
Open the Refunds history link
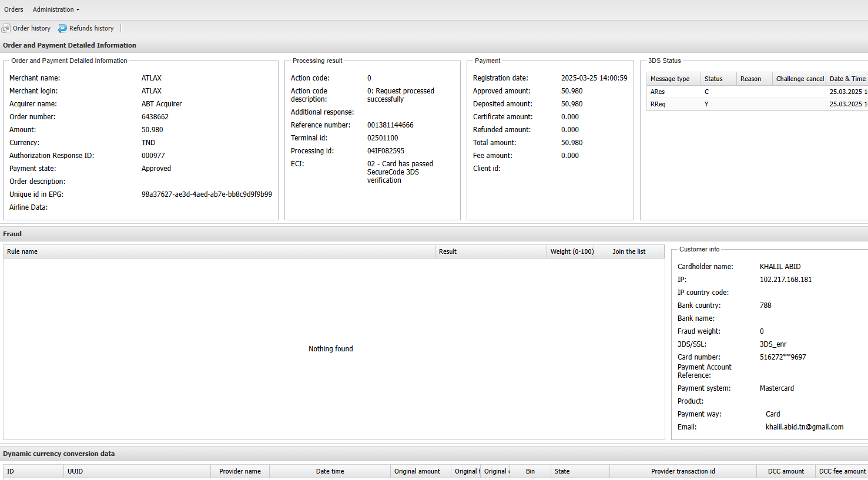pyautogui.click(x=91, y=28)
